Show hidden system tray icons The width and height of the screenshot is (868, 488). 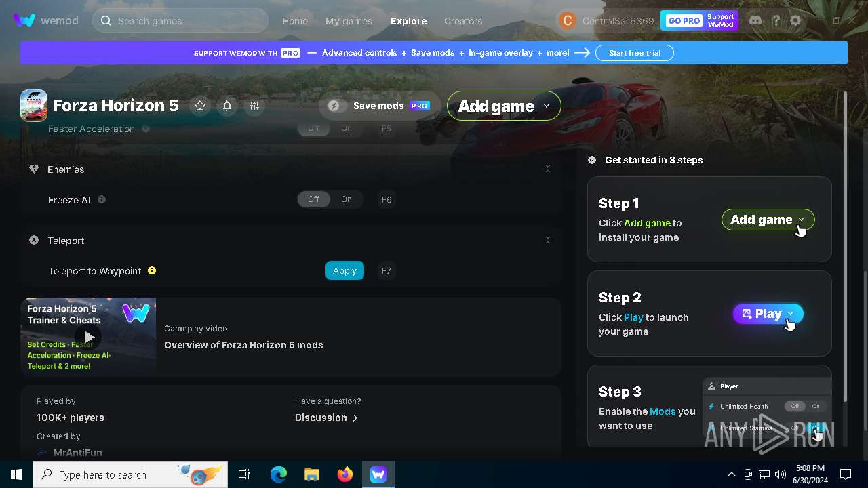tap(731, 474)
